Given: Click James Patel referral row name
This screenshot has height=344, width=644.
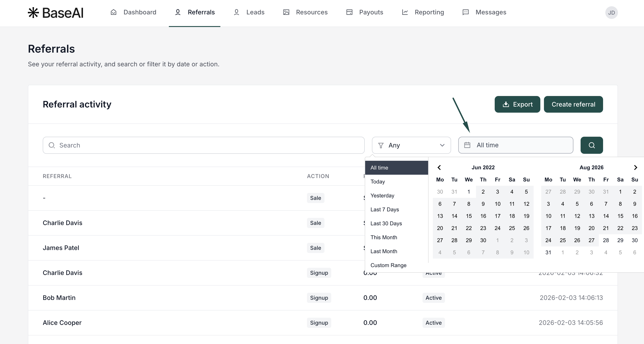Looking at the screenshot, I should click(61, 248).
